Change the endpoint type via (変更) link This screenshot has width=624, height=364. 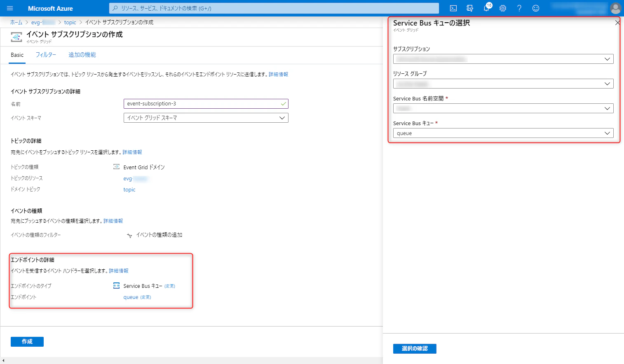point(170,286)
